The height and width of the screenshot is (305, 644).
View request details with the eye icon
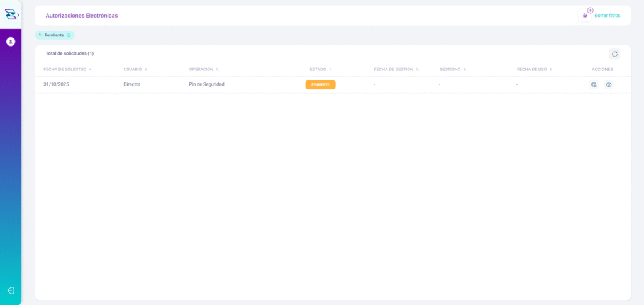pyautogui.click(x=609, y=84)
